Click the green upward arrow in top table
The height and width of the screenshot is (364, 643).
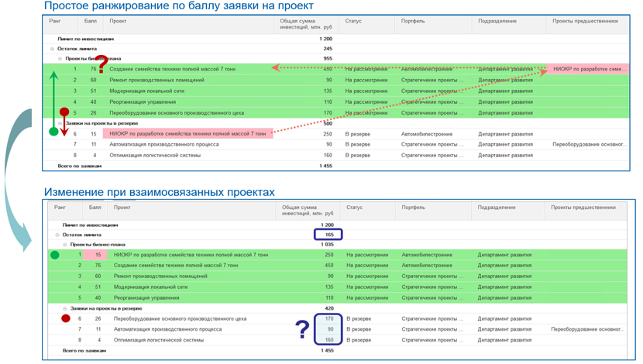[53, 100]
